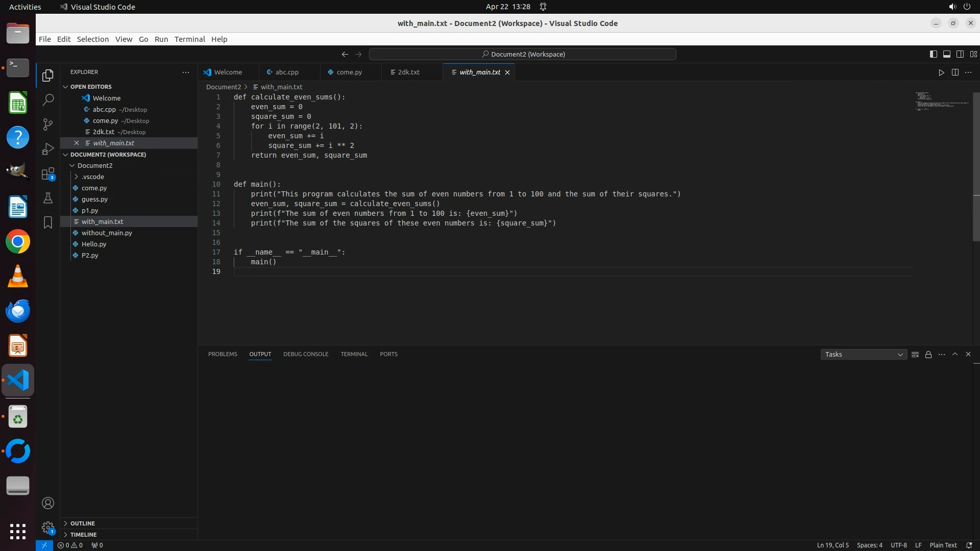Toggle output auto-scroll lock
This screenshot has width=980, height=551.
tap(928, 355)
